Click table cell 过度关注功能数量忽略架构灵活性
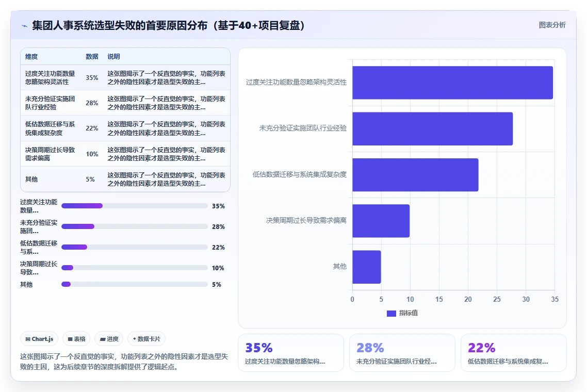 [50, 77]
